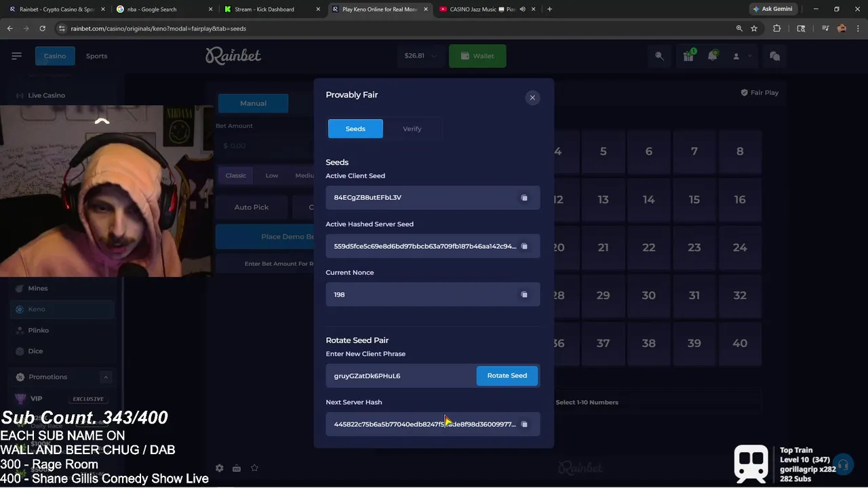The image size is (868, 488).
Task: Go back in browser
Action: click(x=9, y=28)
